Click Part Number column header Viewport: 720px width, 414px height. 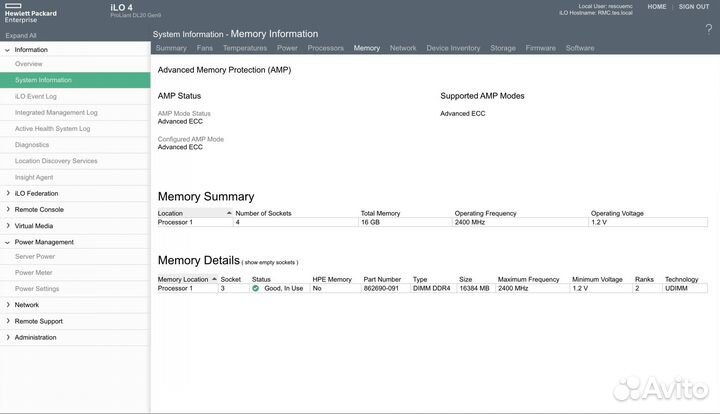[382, 279]
